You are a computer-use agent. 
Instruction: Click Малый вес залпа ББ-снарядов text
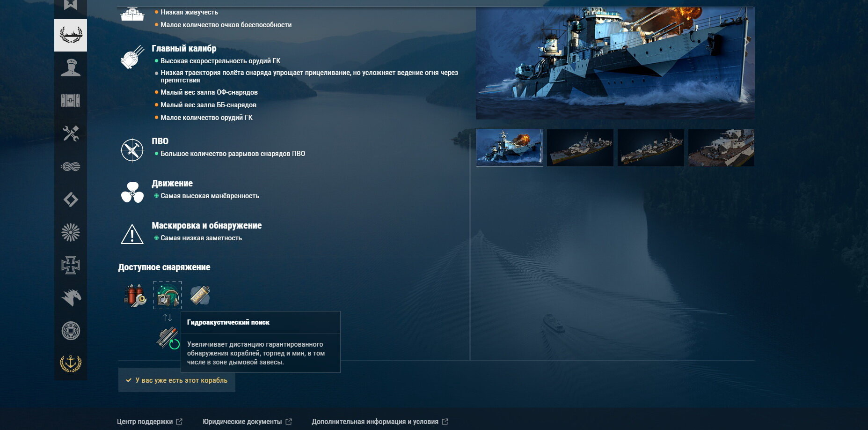tap(208, 105)
